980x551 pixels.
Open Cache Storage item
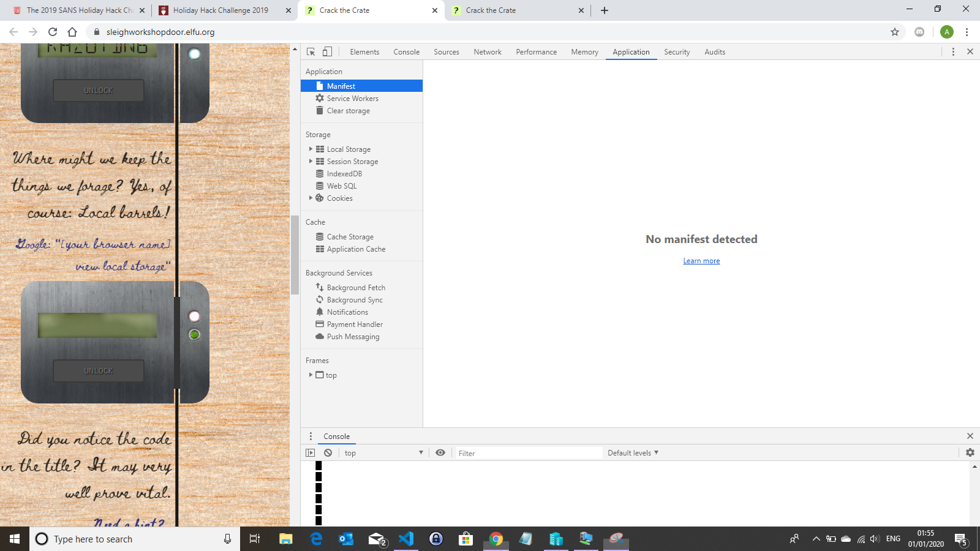pos(350,237)
